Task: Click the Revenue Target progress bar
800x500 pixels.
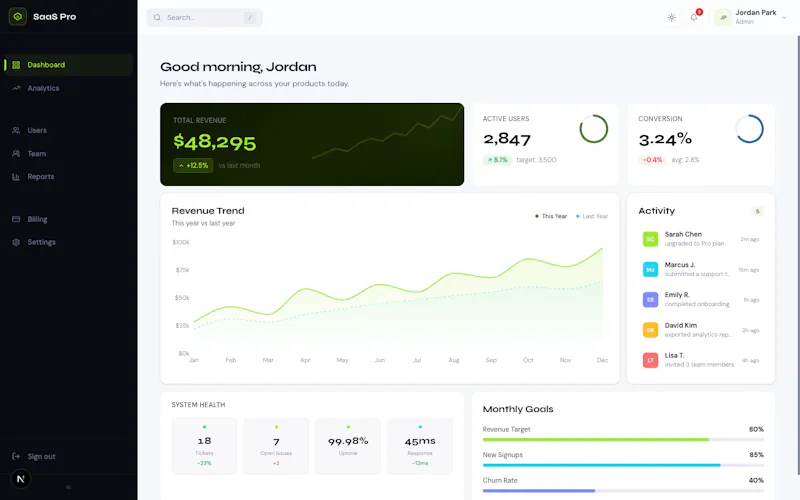Action: click(623, 440)
